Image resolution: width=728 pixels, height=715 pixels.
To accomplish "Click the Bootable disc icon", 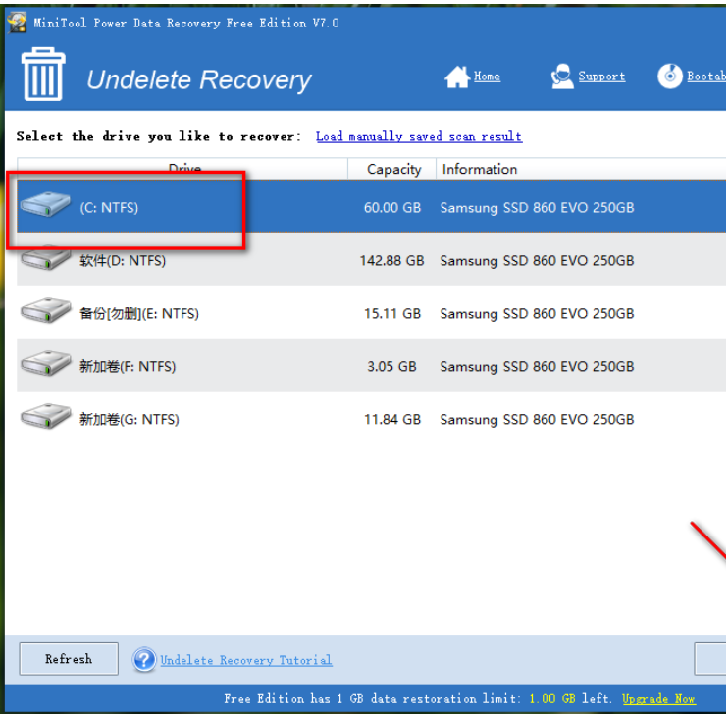I will (x=669, y=76).
